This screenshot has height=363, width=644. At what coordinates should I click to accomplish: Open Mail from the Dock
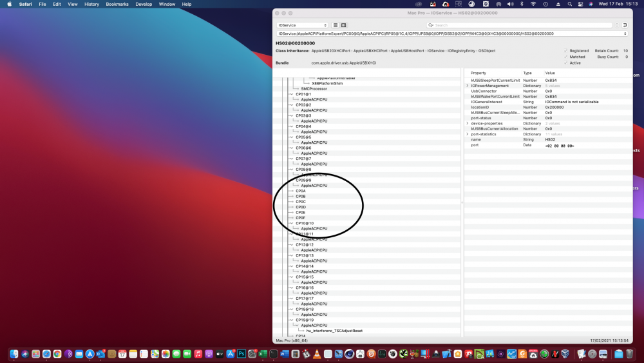tap(79, 354)
